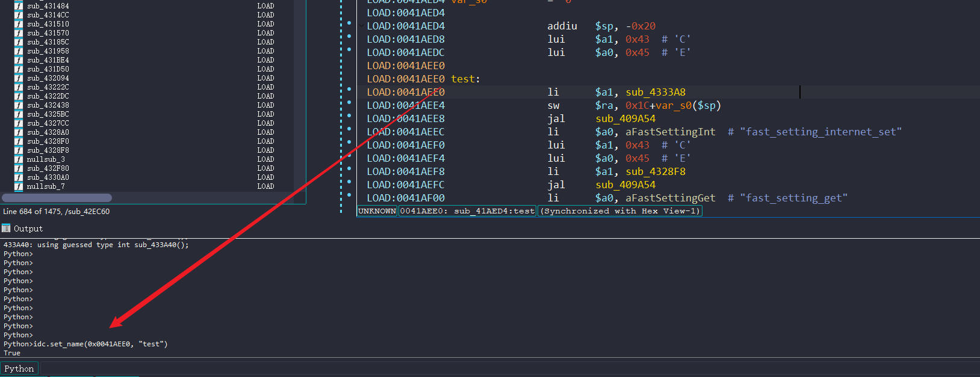Toggle breakpoint dot at LOAD:0041AED8 line
This screenshot has height=377, width=980.
coord(349,37)
